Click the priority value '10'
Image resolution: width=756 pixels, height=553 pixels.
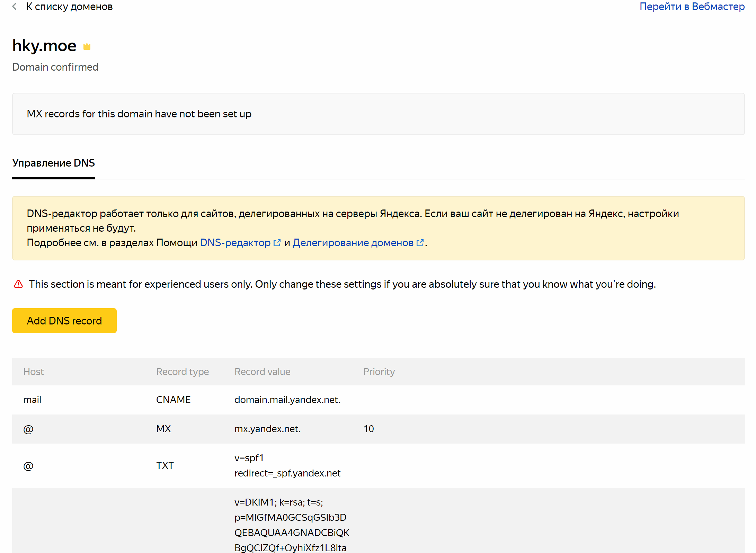coord(368,429)
